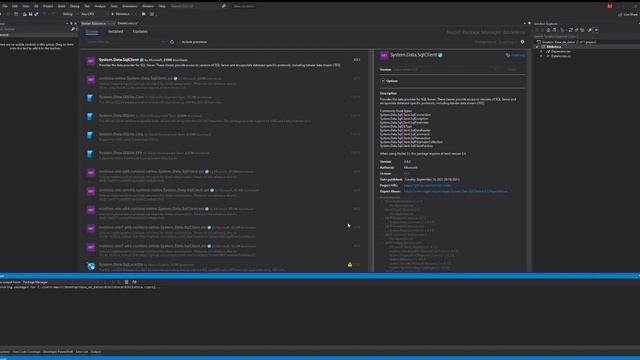Select the System.Data.SqlLocalDb package at list bottom
The image size is (640, 360).
[x=224, y=267]
